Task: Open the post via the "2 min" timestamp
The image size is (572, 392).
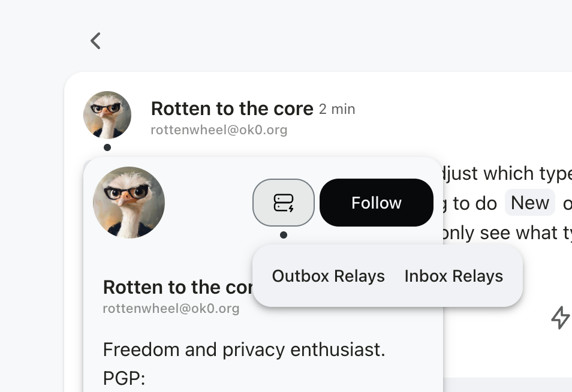Action: click(x=337, y=109)
